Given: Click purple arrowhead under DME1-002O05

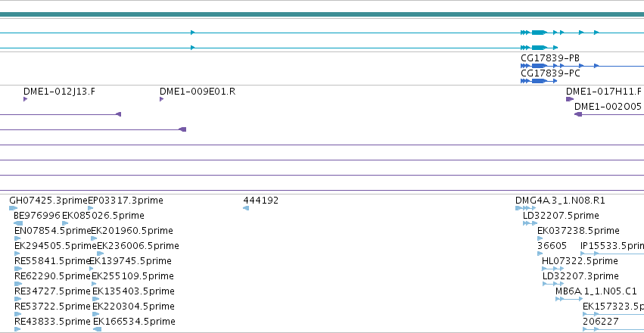Looking at the screenshot, I should pos(578,114).
